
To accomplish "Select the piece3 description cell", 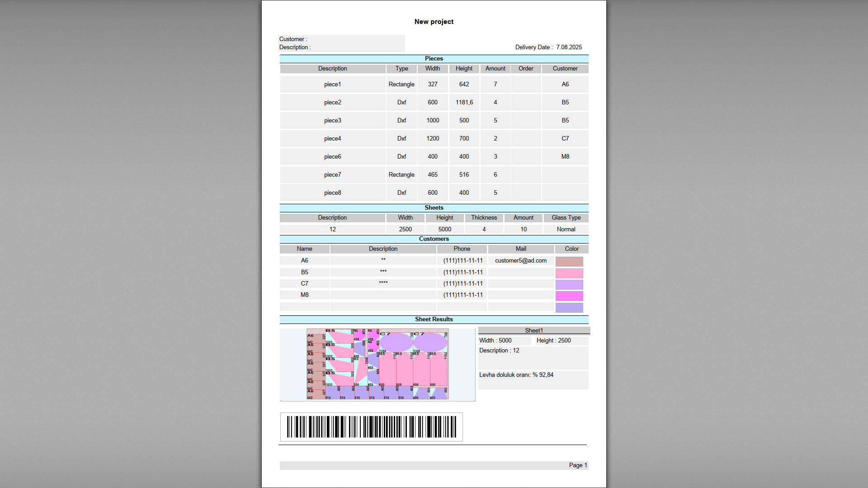I will 333,121.
